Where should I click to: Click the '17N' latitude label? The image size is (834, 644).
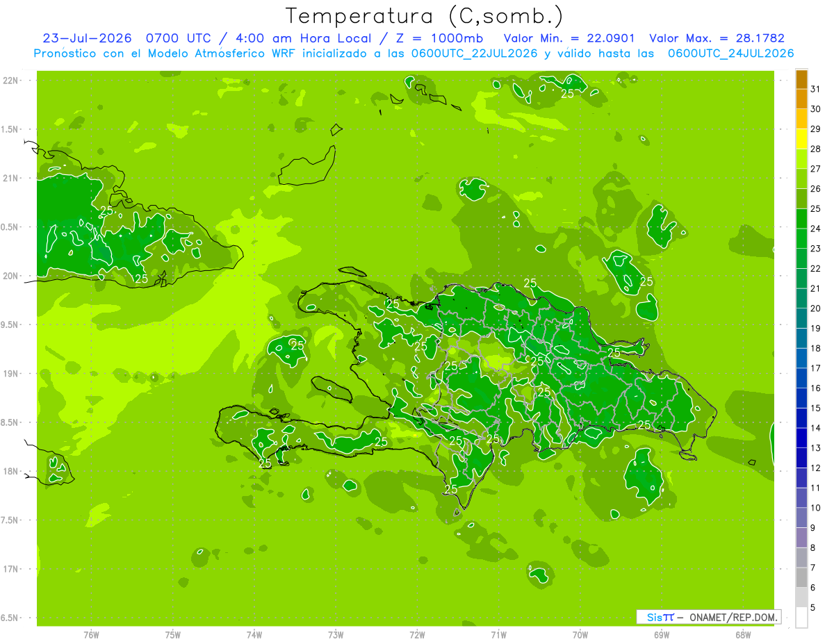point(10,569)
